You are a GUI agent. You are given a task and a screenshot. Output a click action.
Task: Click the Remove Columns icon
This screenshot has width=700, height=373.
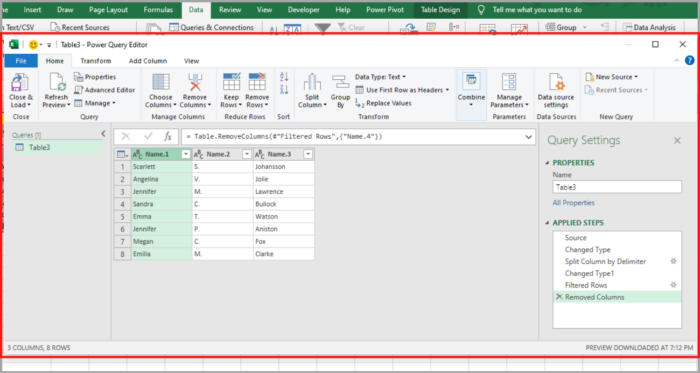point(196,83)
